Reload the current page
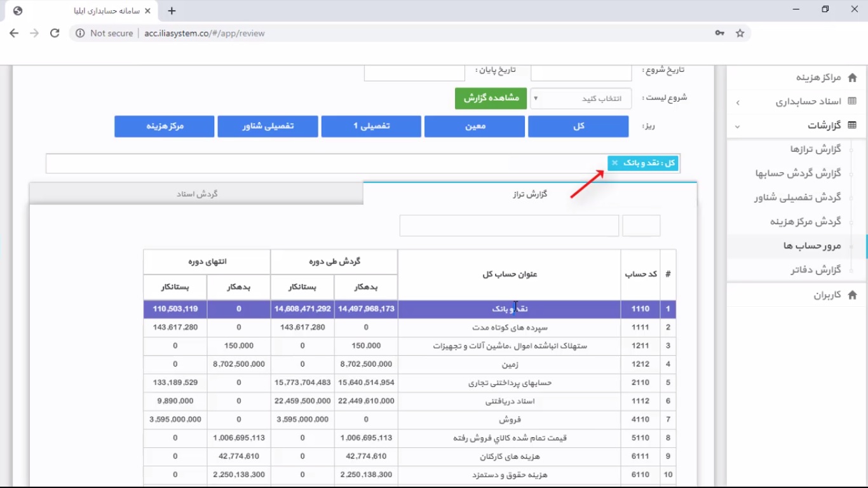This screenshot has height=488, width=868. pyautogui.click(x=54, y=33)
